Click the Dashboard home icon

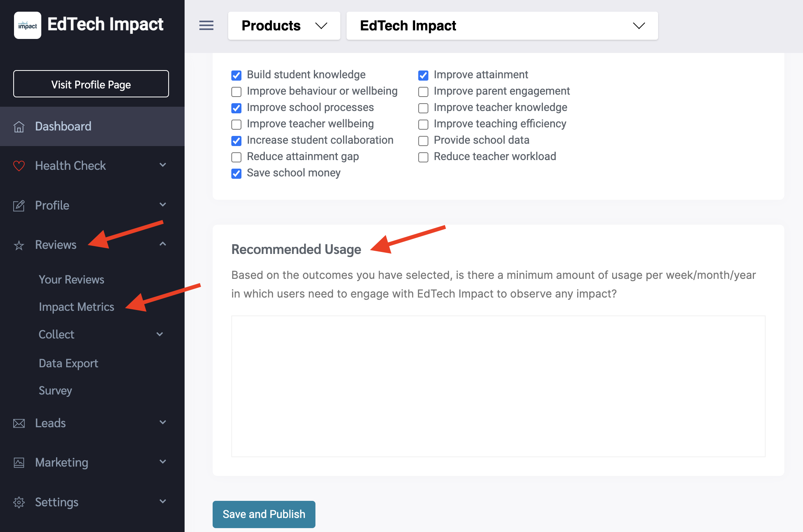19,127
